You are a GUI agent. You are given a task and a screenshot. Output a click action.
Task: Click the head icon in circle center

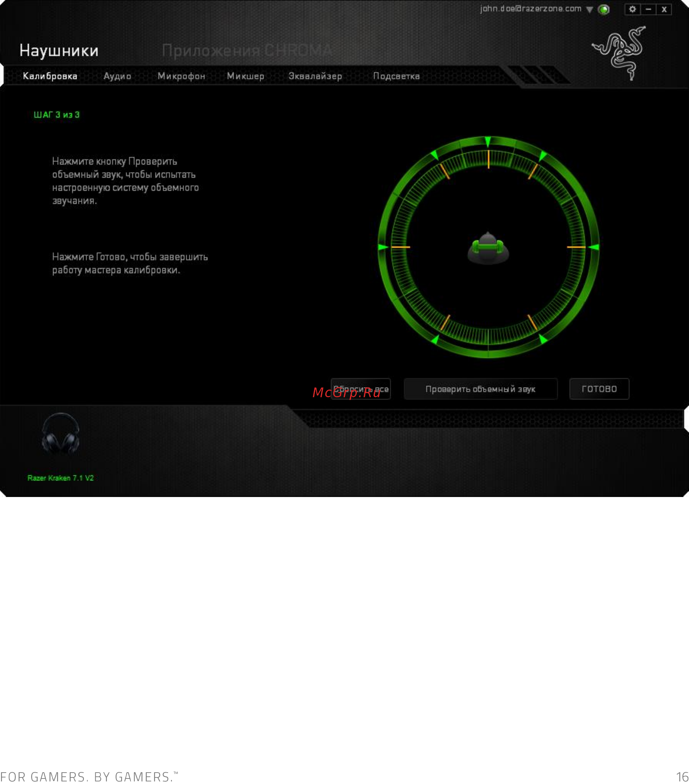click(488, 248)
